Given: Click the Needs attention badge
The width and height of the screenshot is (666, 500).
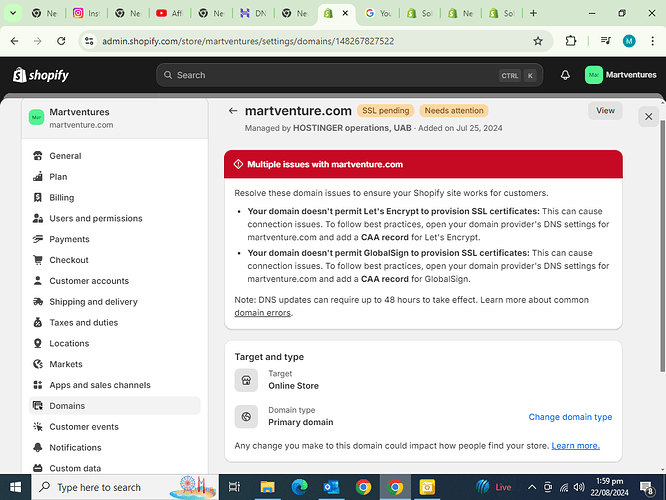Looking at the screenshot, I should 454,110.
